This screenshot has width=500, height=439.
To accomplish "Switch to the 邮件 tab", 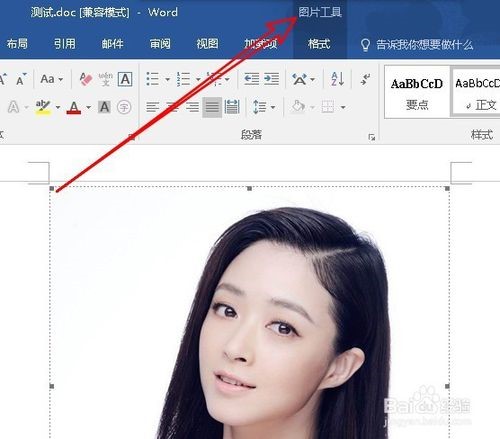I will [112, 44].
